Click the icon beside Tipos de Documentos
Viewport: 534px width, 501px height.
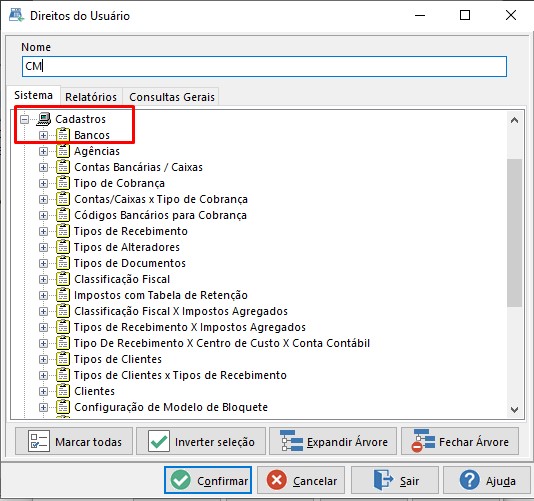[x=63, y=263]
